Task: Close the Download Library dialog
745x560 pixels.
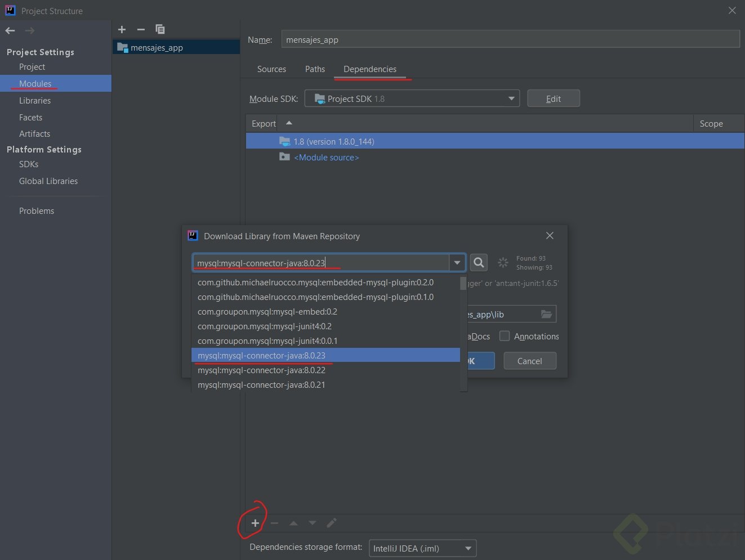Action: click(x=550, y=236)
